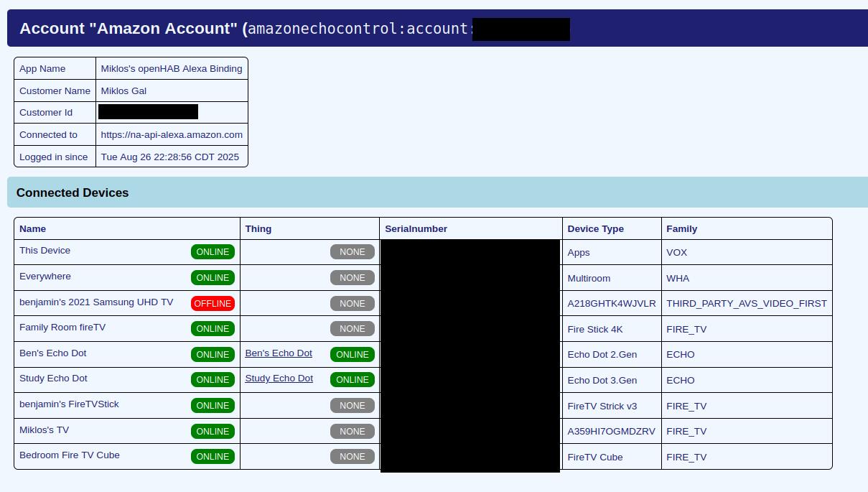The image size is (868, 492).
Task: Click the Customer Id label cell
Action: 55,113
